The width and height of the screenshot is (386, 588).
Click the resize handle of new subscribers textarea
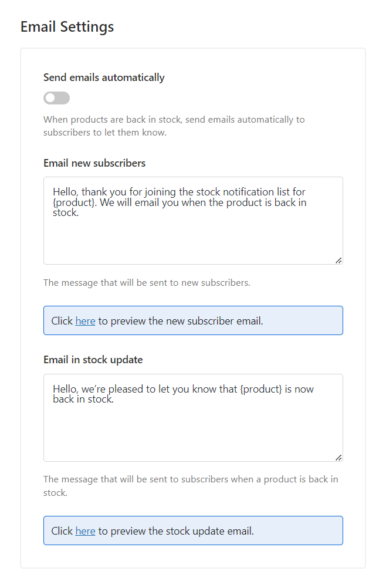[x=338, y=260]
